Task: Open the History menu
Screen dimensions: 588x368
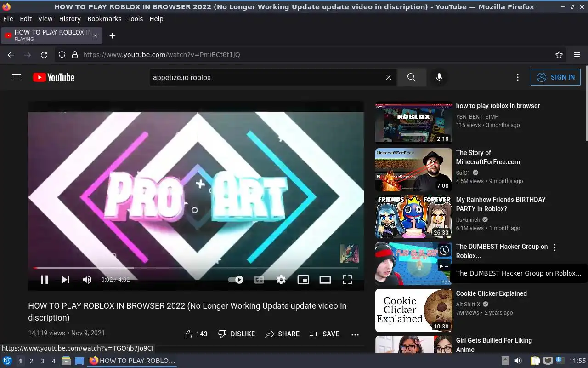Action: pyautogui.click(x=70, y=19)
